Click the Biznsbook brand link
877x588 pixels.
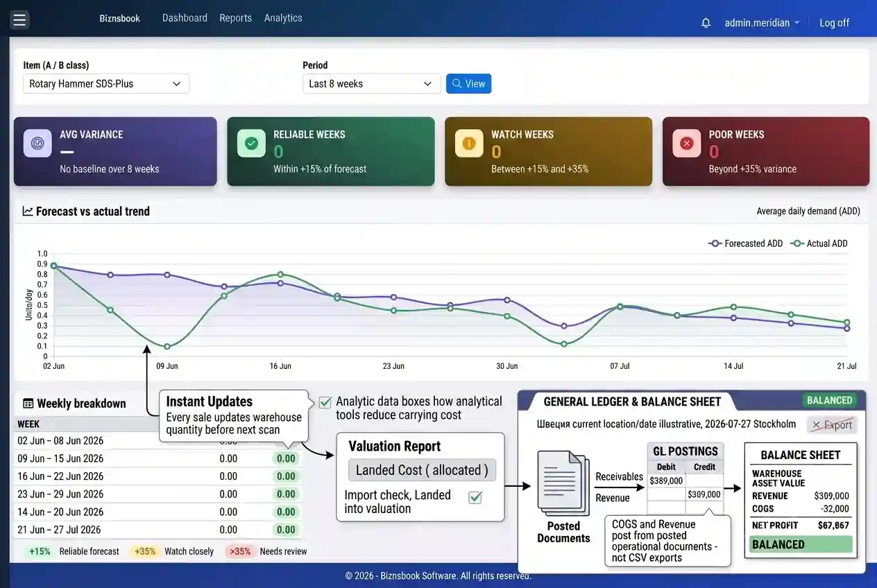tap(119, 19)
